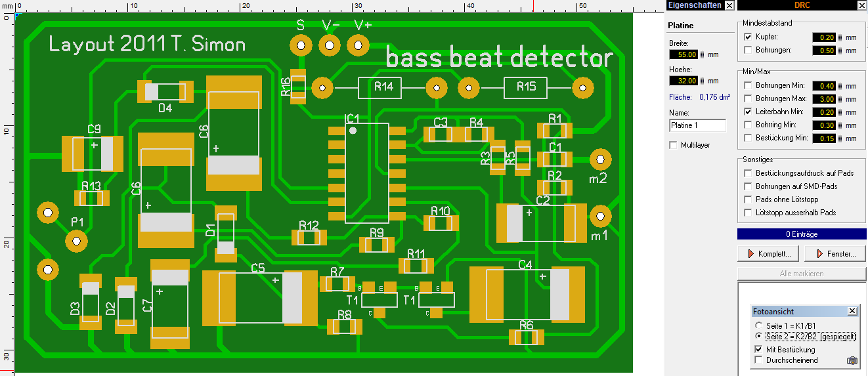Click the C7 capacitor footprint
The width and height of the screenshot is (868, 376).
[x=171, y=304]
